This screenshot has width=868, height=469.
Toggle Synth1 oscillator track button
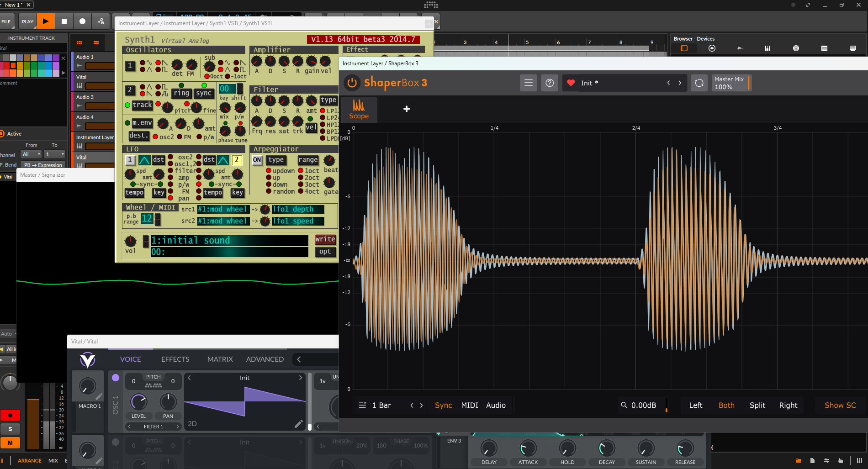click(142, 105)
